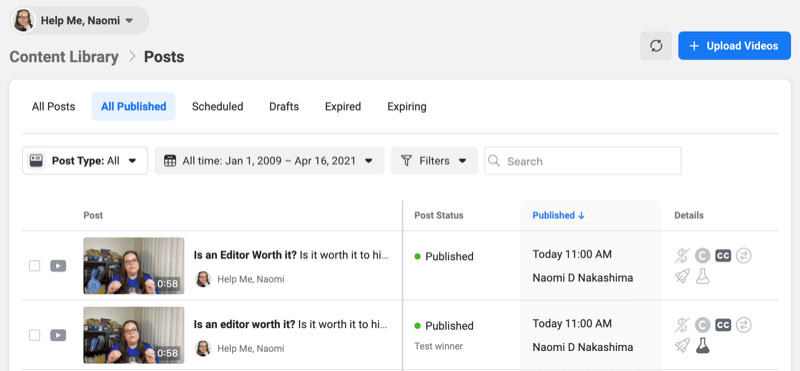800x371 pixels.
Task: Open the Help Me, Naomi page switcher
Action: coord(80,20)
